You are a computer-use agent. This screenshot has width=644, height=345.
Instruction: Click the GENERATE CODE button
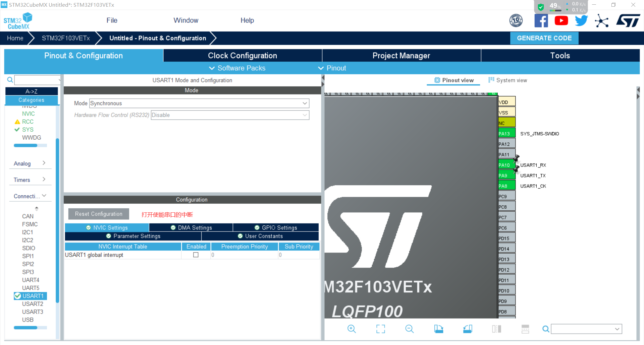pos(544,38)
